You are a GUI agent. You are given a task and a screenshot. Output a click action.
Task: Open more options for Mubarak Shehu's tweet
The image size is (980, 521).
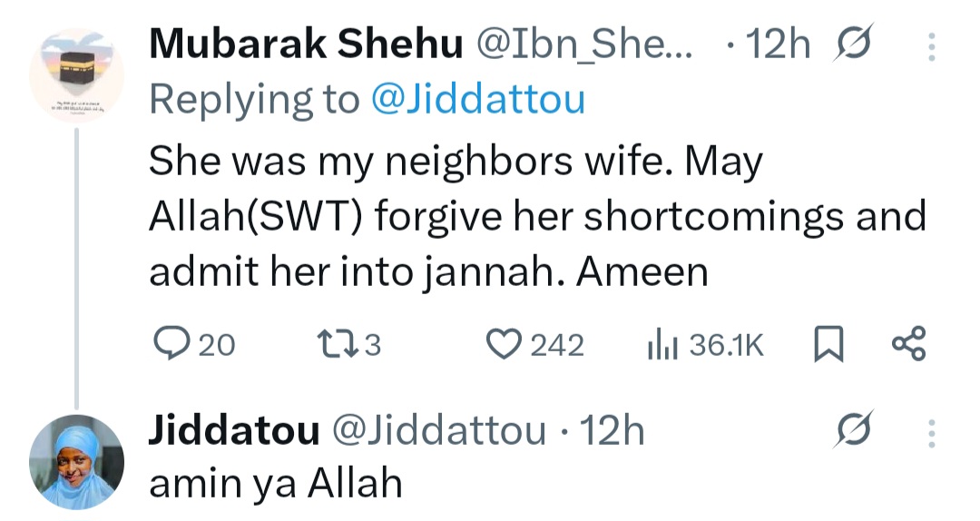931,45
